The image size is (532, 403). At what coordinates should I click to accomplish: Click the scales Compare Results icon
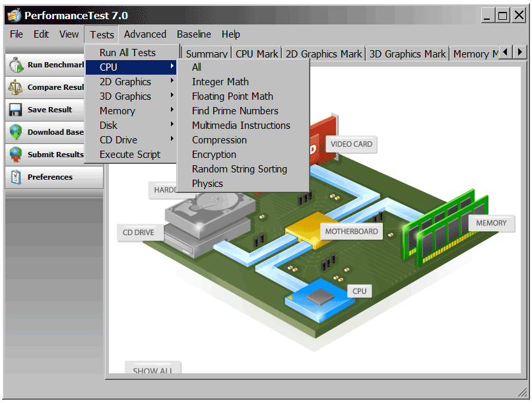[x=16, y=87]
